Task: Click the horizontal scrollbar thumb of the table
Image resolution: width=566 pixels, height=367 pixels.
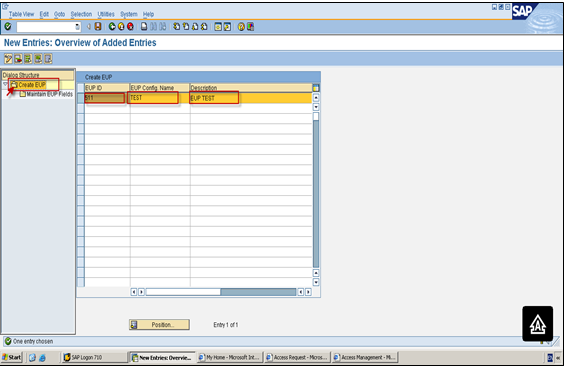Action: click(x=183, y=292)
